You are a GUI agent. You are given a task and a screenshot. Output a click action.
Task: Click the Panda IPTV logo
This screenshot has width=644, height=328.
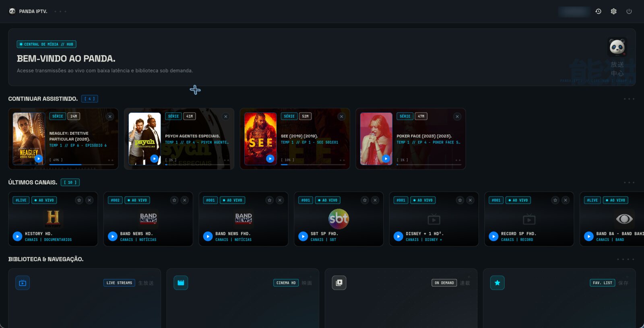pyautogui.click(x=12, y=11)
